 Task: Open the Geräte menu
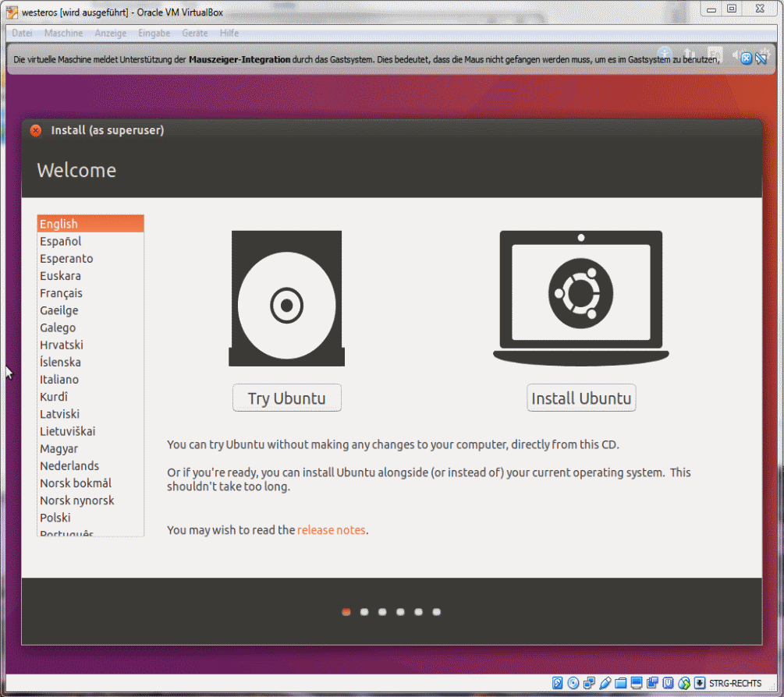[194, 33]
